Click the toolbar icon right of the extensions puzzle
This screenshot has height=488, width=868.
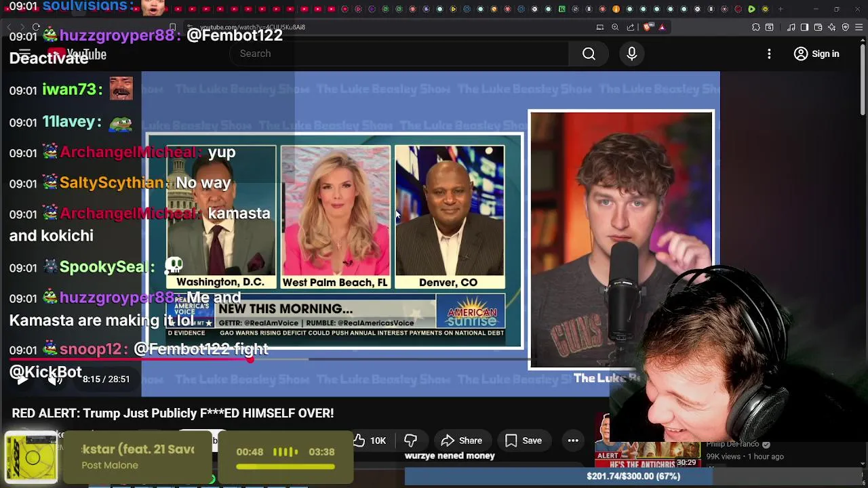click(x=769, y=27)
